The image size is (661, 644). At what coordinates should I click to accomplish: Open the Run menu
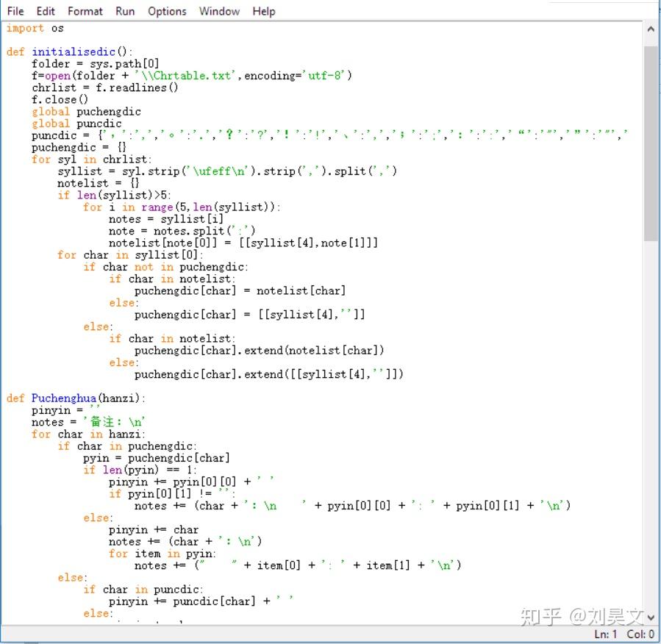pos(125,11)
